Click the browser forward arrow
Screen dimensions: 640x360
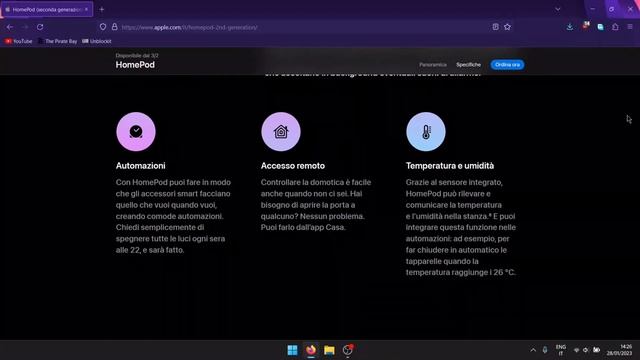pyautogui.click(x=25, y=27)
